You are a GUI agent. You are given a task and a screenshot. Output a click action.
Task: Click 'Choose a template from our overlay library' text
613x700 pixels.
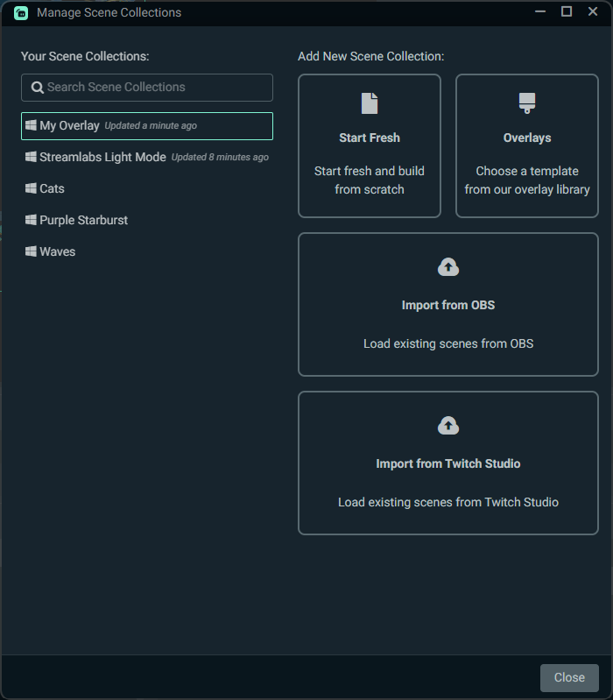click(x=527, y=180)
